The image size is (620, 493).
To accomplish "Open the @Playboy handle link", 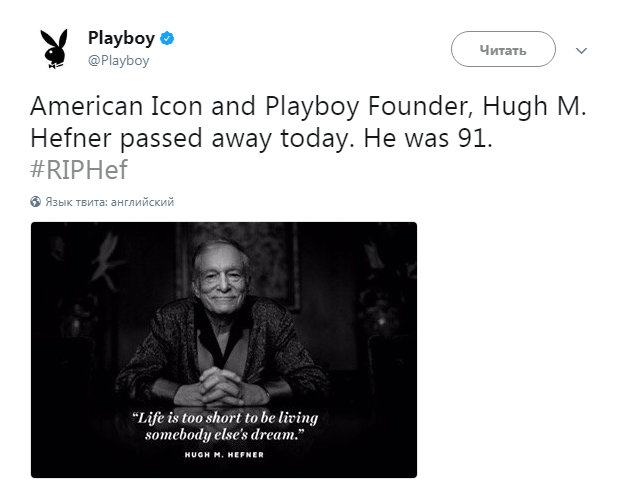I will pyautogui.click(x=118, y=60).
